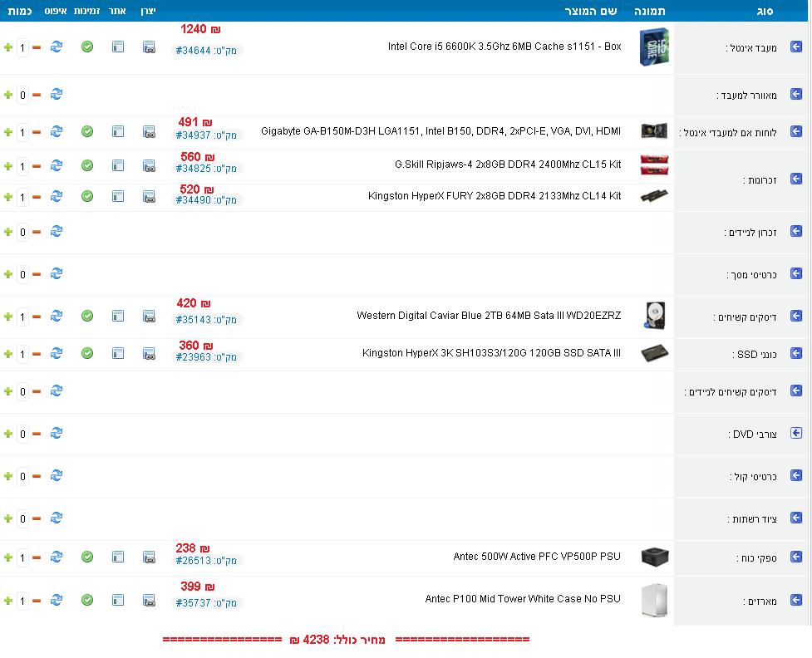Screen dimensions: 812x658
Task: Increase quantity in network equipment row
Action: [7, 518]
